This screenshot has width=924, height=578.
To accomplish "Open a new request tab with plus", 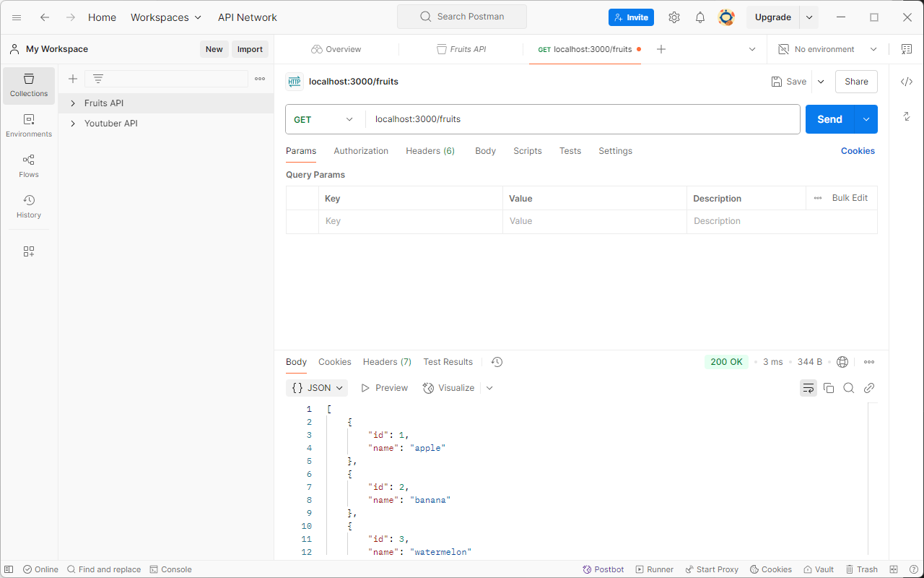I will click(x=661, y=49).
